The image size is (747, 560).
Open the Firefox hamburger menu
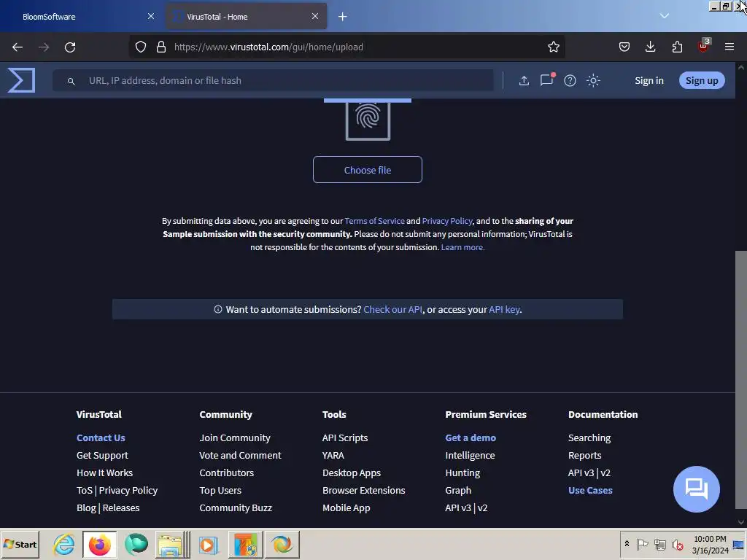point(729,47)
